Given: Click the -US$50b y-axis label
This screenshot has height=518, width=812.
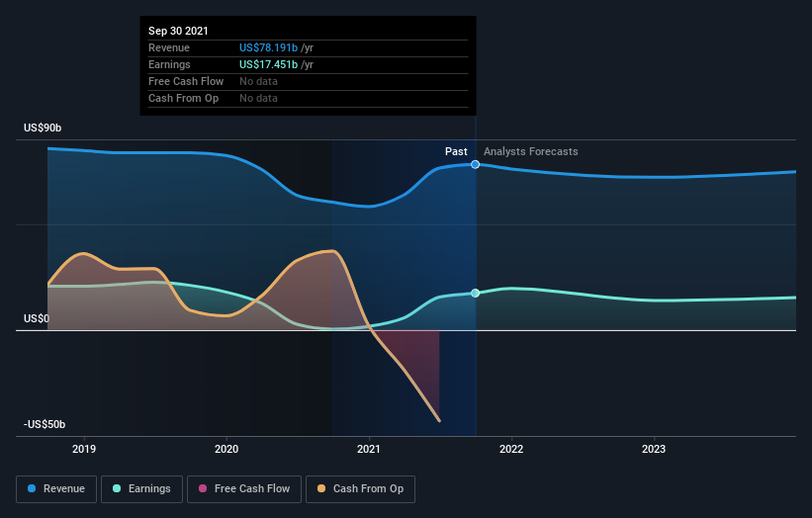Looking at the screenshot, I should click(x=45, y=424).
